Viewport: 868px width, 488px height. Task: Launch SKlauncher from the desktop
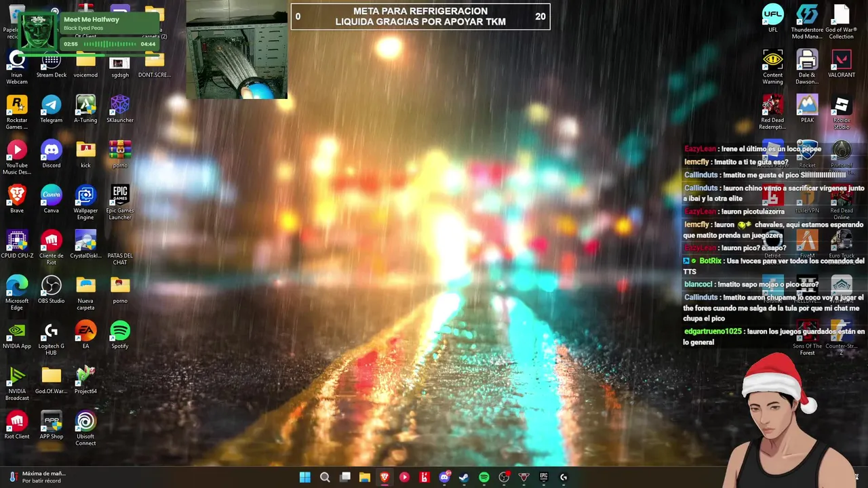click(x=120, y=110)
